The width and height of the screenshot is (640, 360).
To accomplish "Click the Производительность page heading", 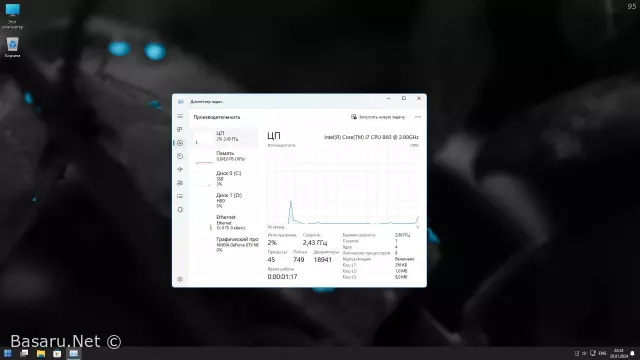I will pyautogui.click(x=217, y=117).
